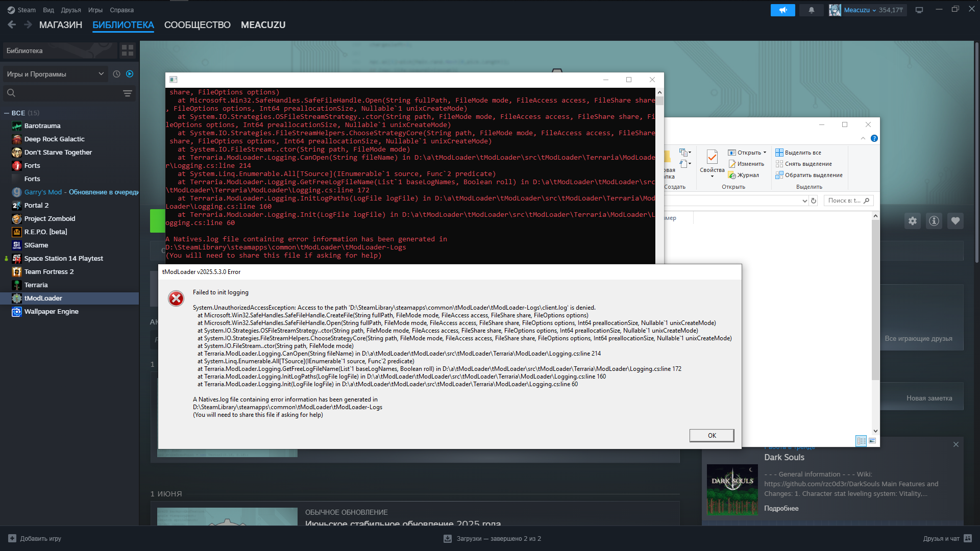Click Подробнее link for Dark Souls
The width and height of the screenshot is (980, 551).
pyautogui.click(x=781, y=508)
